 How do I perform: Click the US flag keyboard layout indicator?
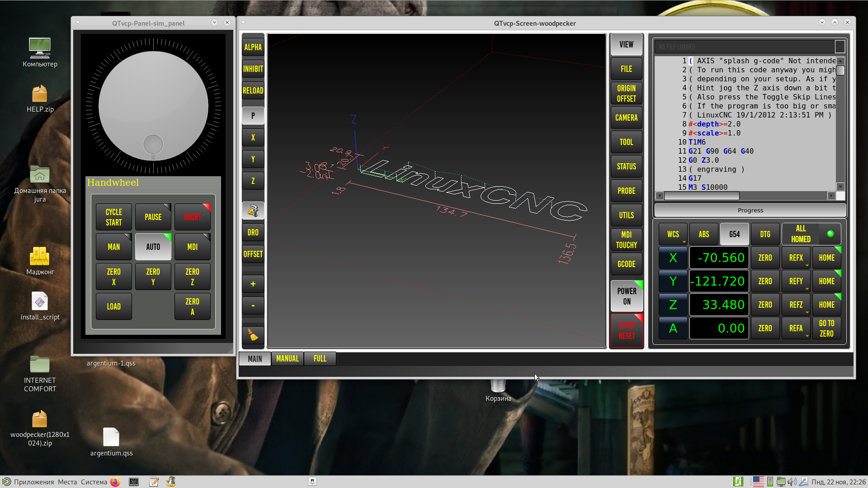pos(758,482)
